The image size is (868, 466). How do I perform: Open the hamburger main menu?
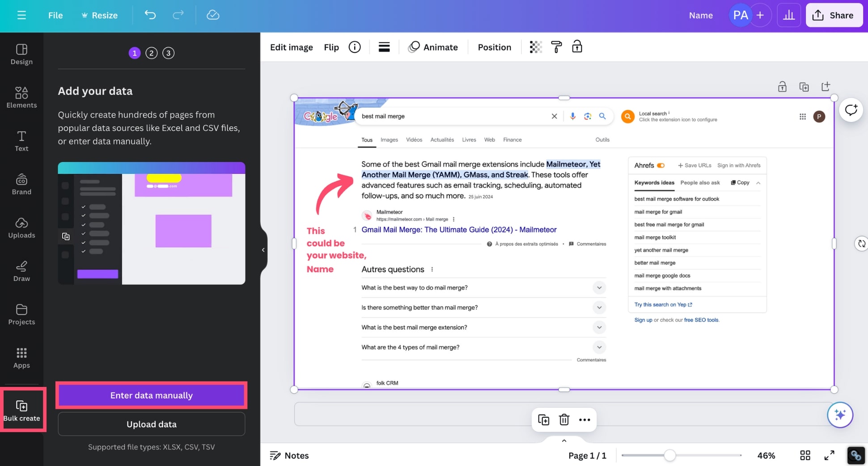click(x=21, y=15)
